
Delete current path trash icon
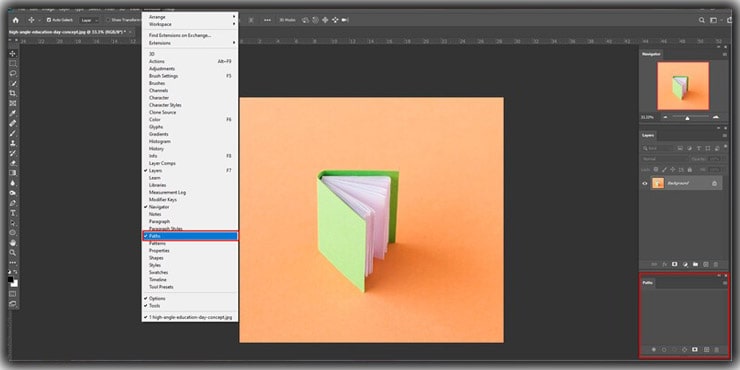tap(716, 350)
